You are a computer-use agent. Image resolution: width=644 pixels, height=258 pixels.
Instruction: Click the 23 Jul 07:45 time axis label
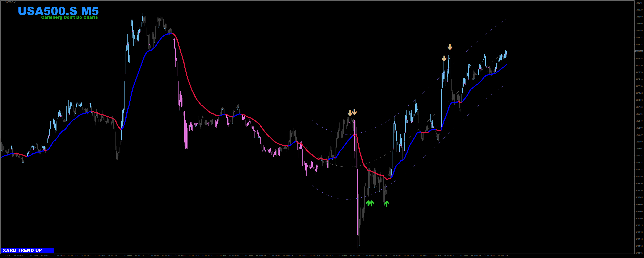tap(503, 256)
